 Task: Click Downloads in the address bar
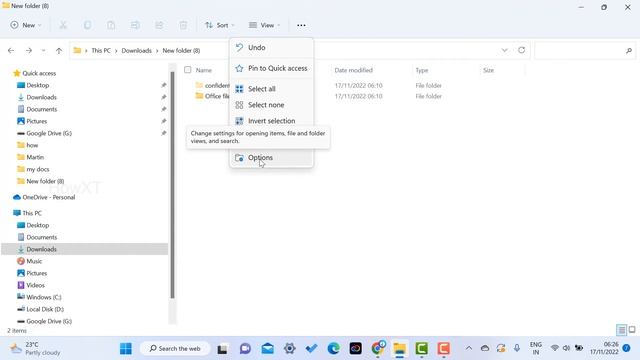point(136,51)
